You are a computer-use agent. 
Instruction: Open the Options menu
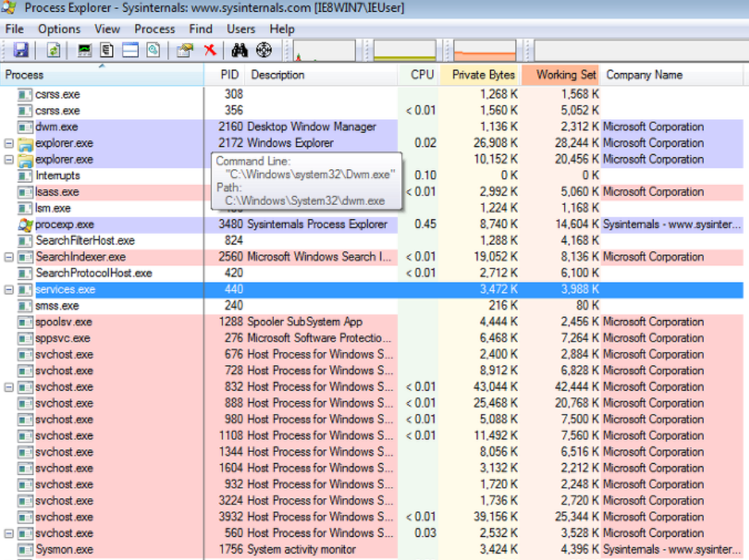[x=60, y=29]
